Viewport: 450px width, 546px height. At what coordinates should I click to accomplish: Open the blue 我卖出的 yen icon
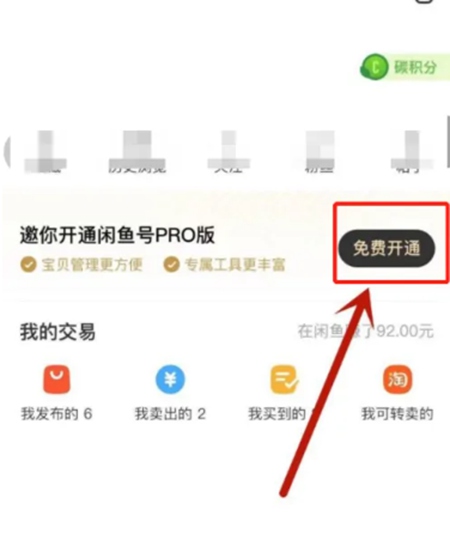[x=170, y=379]
